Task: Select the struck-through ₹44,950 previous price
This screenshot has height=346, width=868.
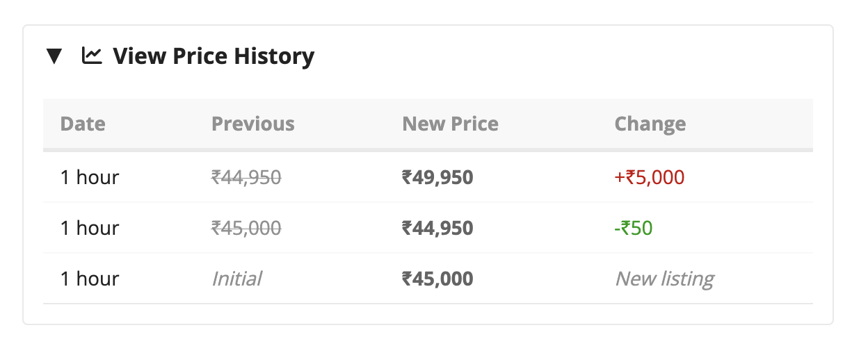Action: 246,177
